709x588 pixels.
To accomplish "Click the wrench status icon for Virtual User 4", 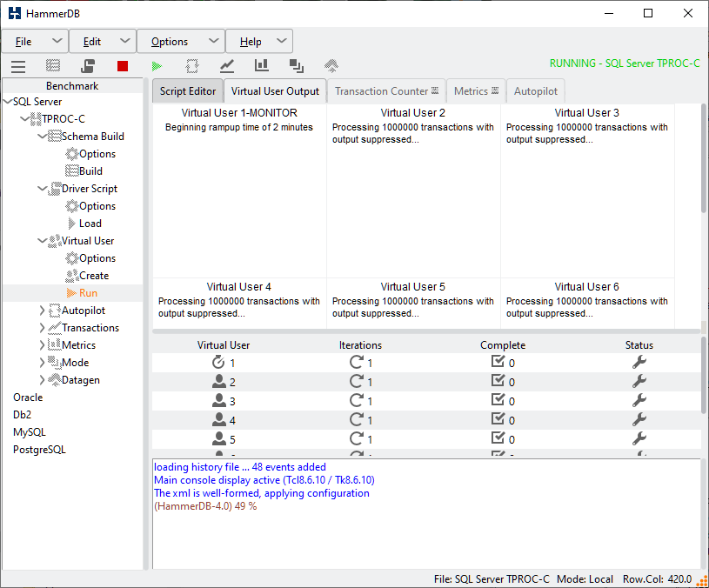I will (639, 419).
